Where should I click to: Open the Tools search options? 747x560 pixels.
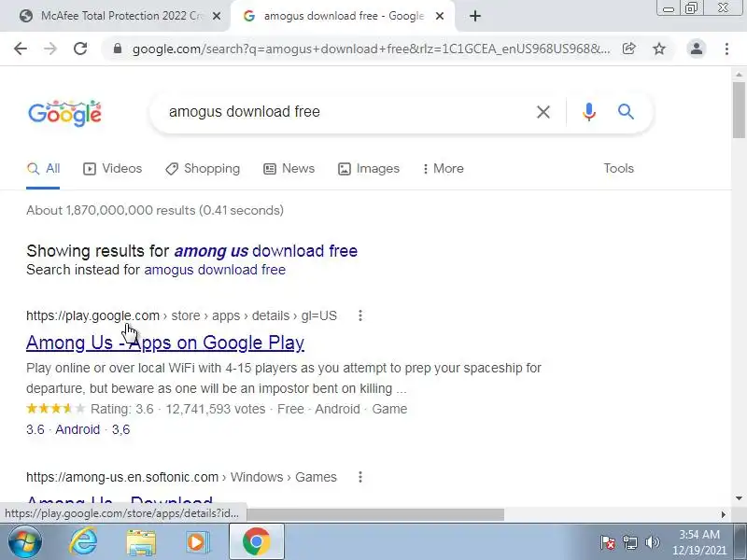(618, 169)
